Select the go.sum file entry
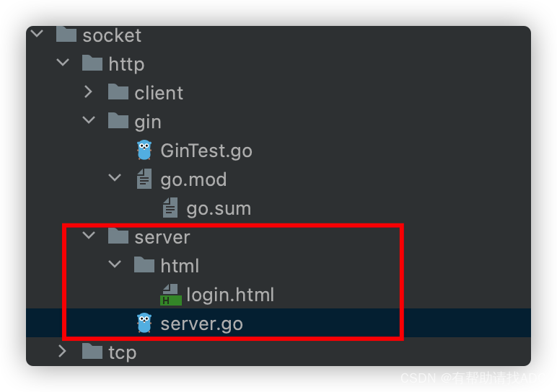This screenshot has width=557, height=392. click(x=219, y=208)
